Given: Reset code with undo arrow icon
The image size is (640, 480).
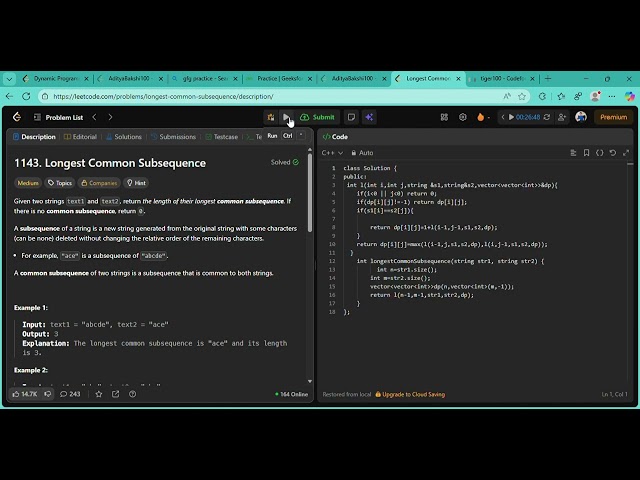Looking at the screenshot, I should pos(613,153).
